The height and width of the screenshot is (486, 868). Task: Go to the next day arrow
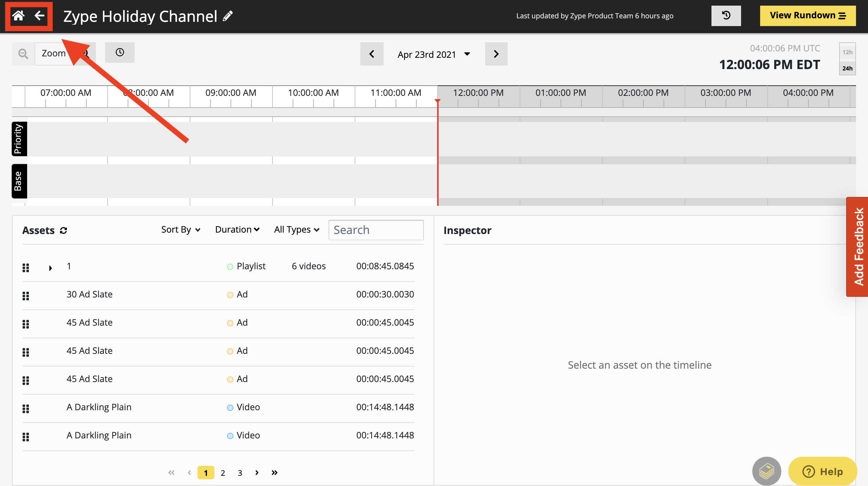coord(496,54)
